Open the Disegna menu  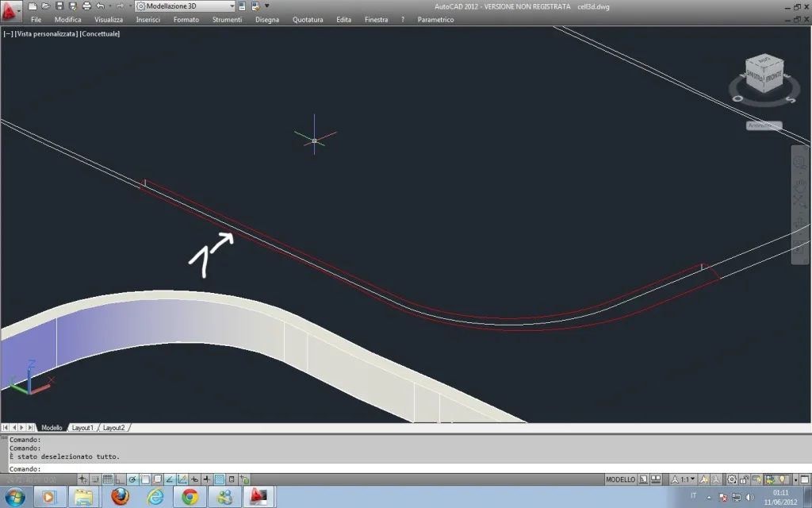pyautogui.click(x=267, y=20)
